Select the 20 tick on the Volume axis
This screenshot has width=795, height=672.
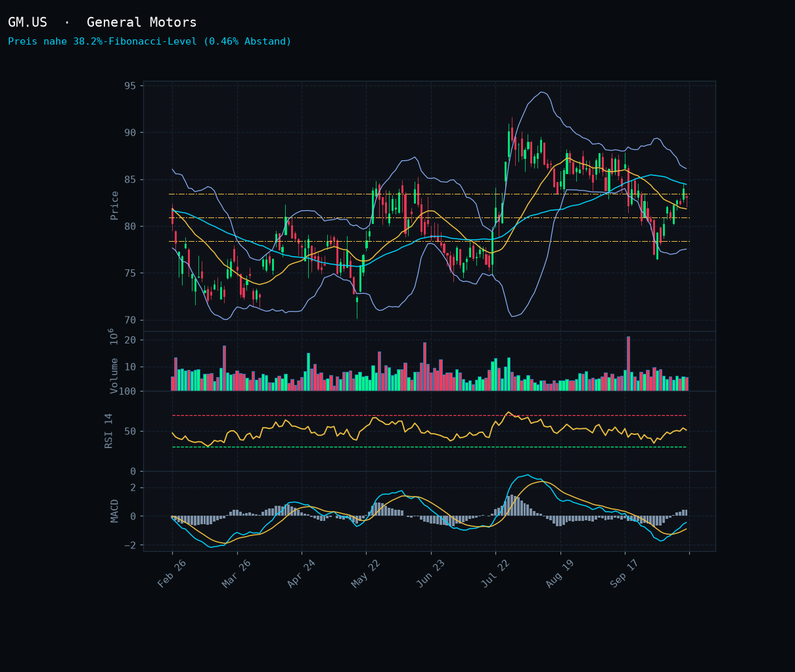point(130,340)
